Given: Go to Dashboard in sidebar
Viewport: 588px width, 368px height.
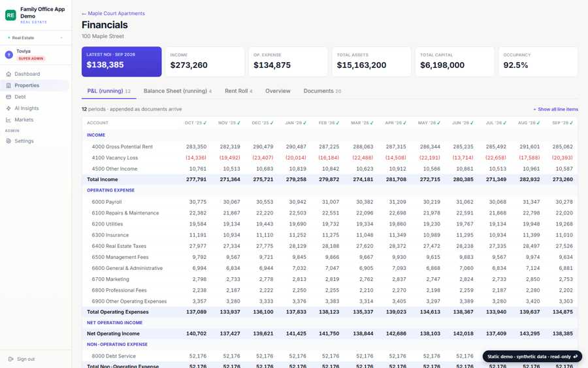Looking at the screenshot, I should click(35, 74).
